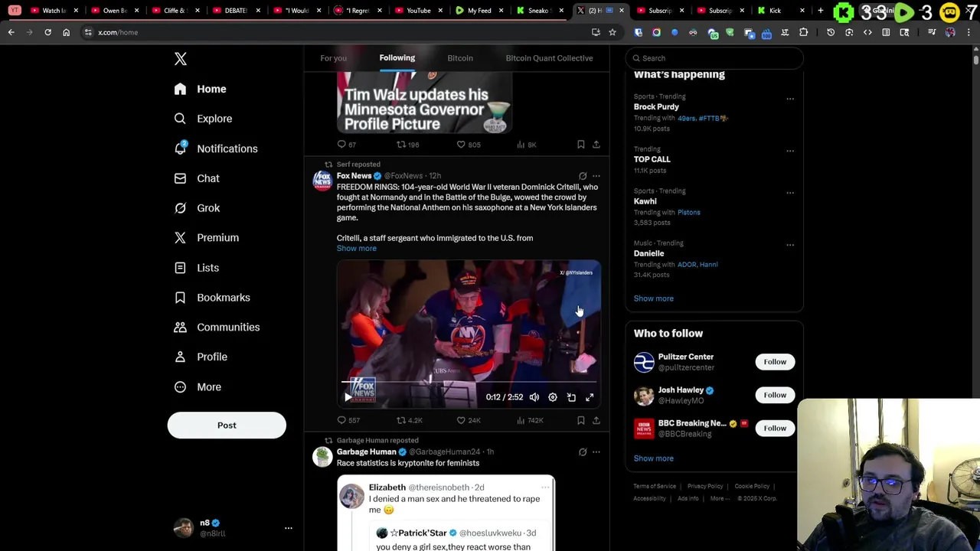Viewport: 980px width, 551px height.
Task: Click the X logo in sidebar
Action: coord(181,59)
